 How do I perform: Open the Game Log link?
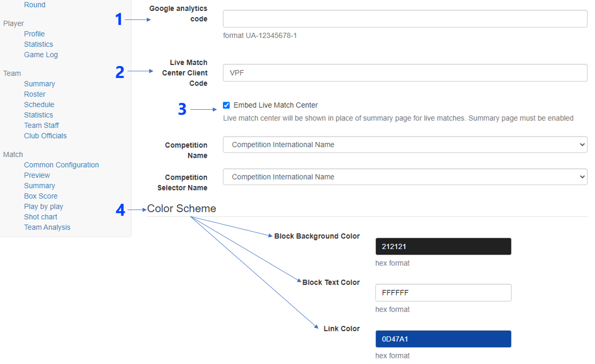click(x=41, y=55)
